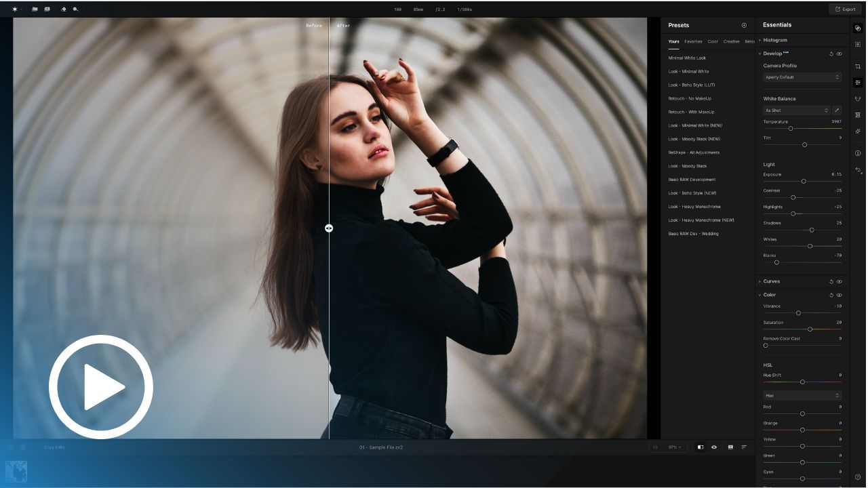This screenshot has height=488, width=868.
Task: Open the AI sparkle tool in sidebar
Action: (858, 131)
